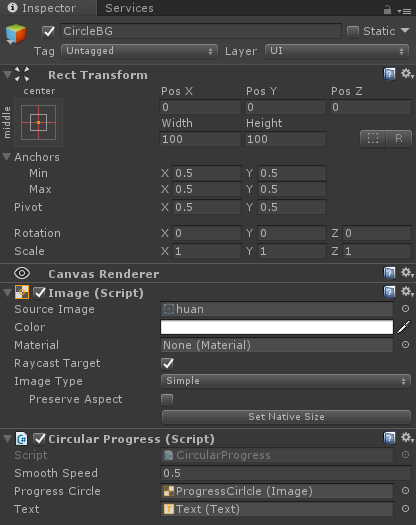Click the Smooth Speed input field
Viewport: 416px width, 525px height.
tap(286, 473)
